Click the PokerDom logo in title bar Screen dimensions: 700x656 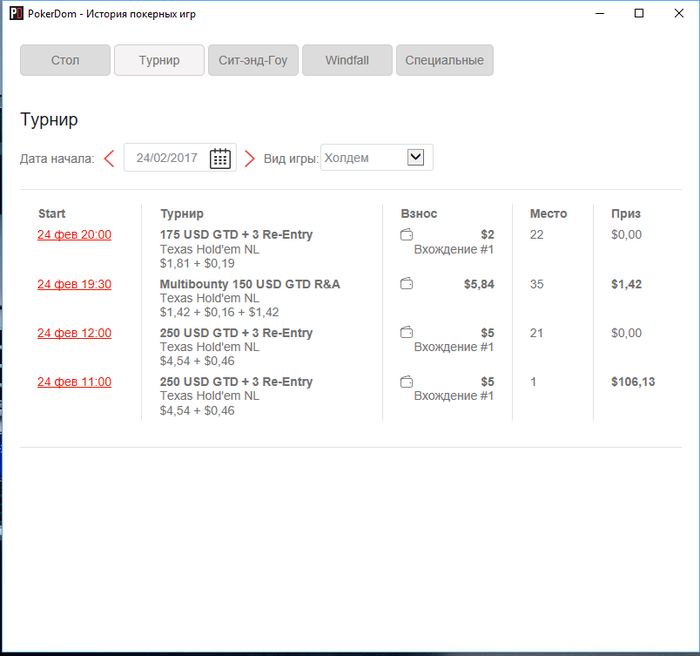click(x=16, y=13)
